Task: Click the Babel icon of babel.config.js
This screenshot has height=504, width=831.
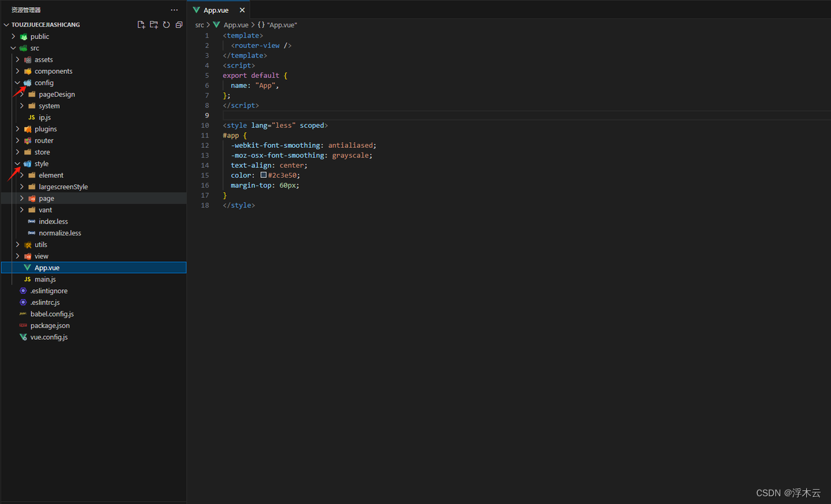Action: (23, 314)
